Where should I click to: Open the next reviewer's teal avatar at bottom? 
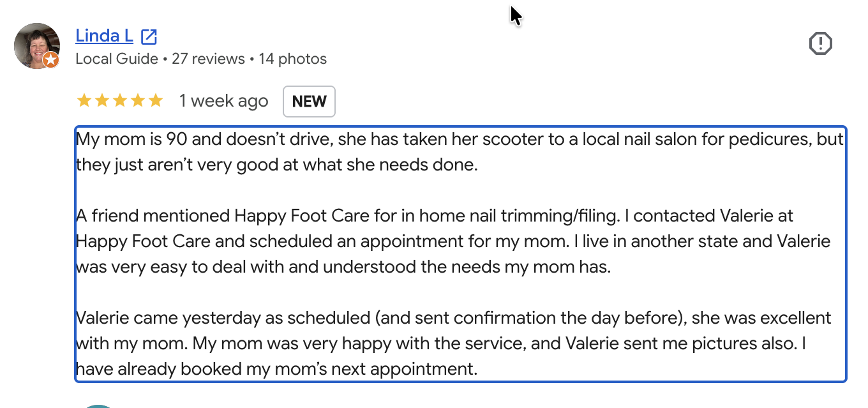(x=98, y=406)
